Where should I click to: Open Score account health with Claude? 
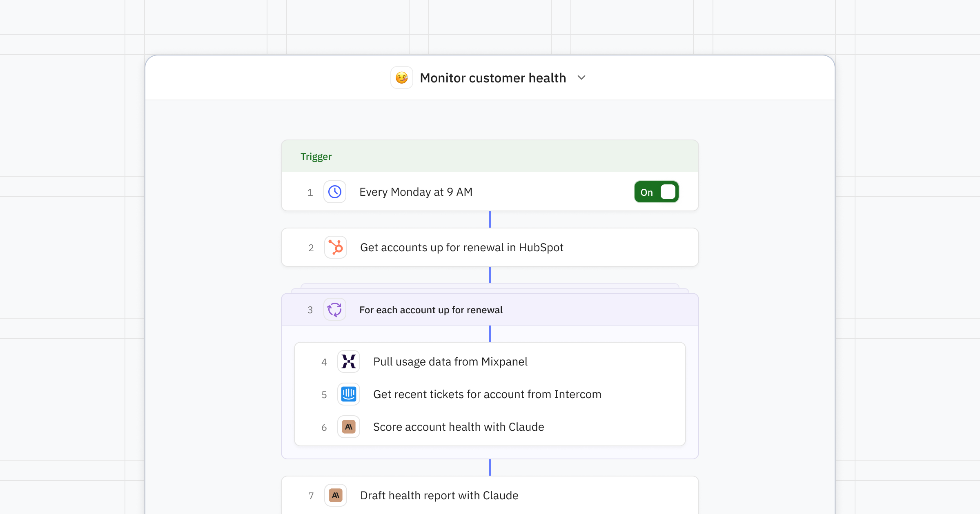pos(490,427)
